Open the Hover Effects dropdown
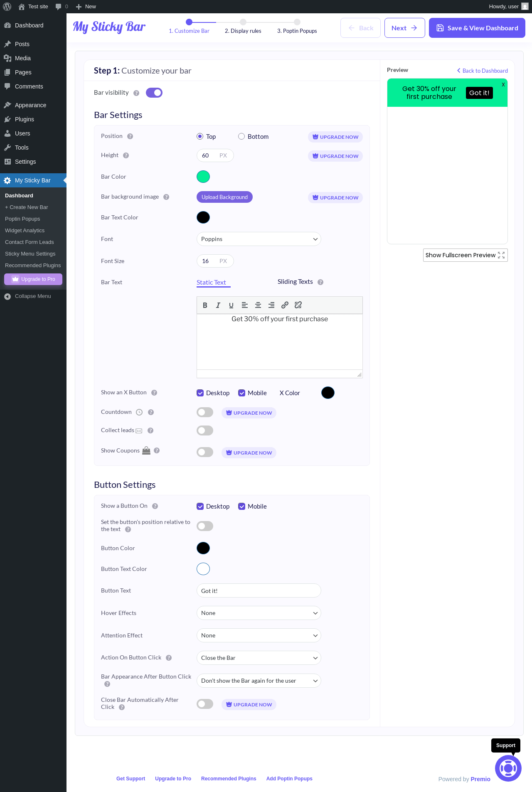Image resolution: width=532 pixels, height=792 pixels. (x=259, y=613)
